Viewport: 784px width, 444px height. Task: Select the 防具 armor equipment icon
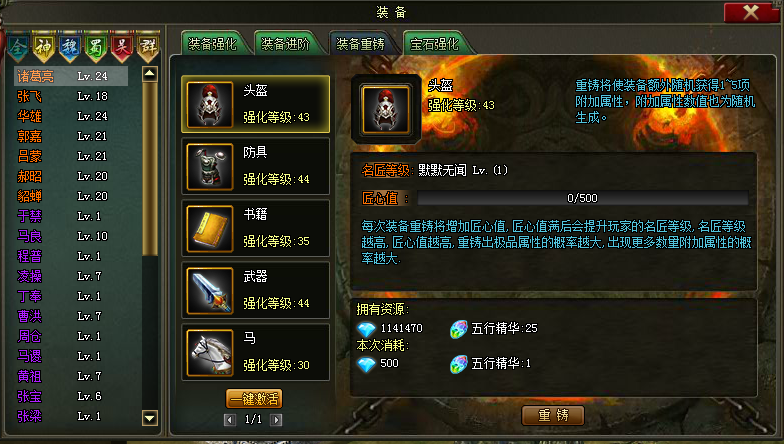click(x=210, y=166)
